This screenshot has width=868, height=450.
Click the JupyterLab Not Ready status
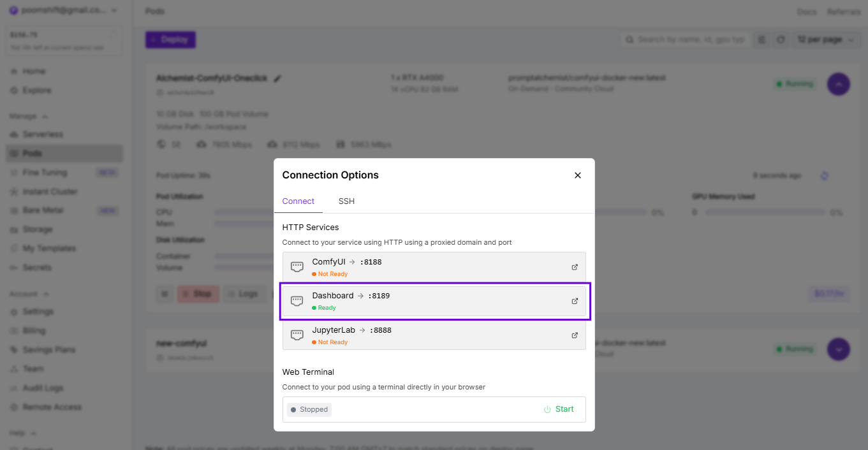(x=330, y=342)
